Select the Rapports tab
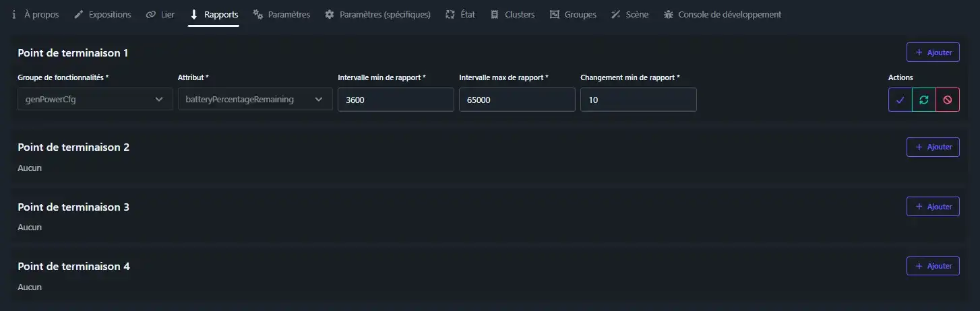980x311 pixels. click(x=214, y=14)
